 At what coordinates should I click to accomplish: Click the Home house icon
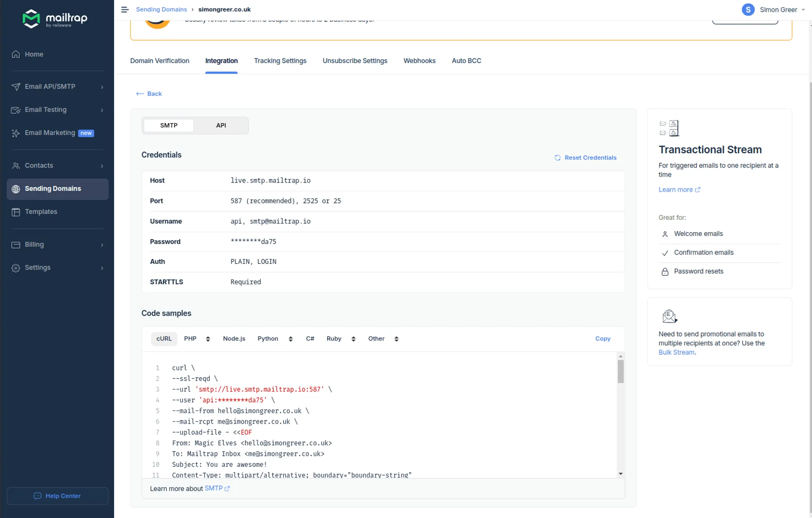coord(16,54)
